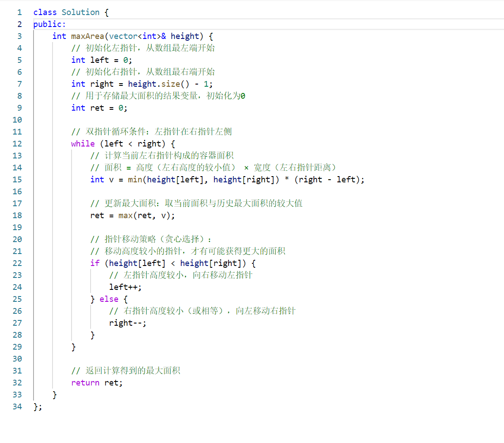Image resolution: width=504 pixels, height=443 pixels.
Task: Click the comment '左指针高度较小，向右移动左指针'
Action: click(181, 275)
